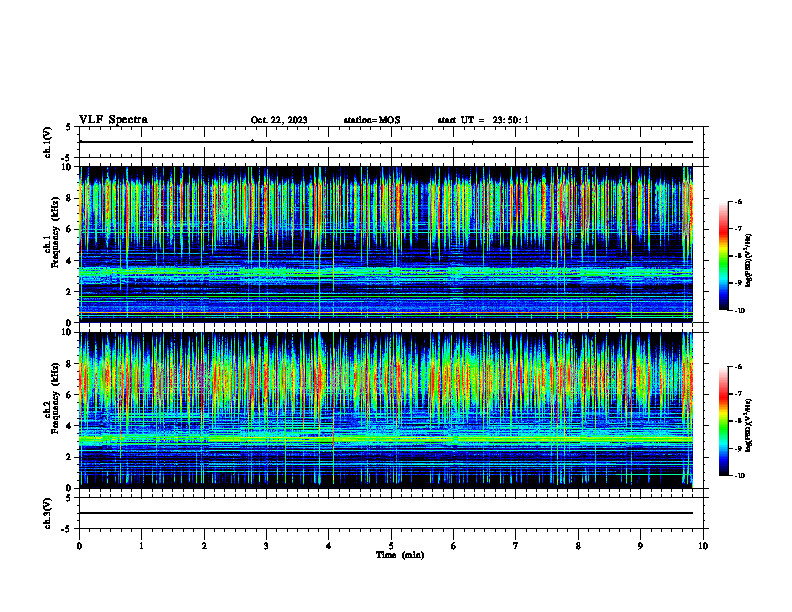Click time axis tick label '1'
This screenshot has height=612, width=792.
point(142,546)
